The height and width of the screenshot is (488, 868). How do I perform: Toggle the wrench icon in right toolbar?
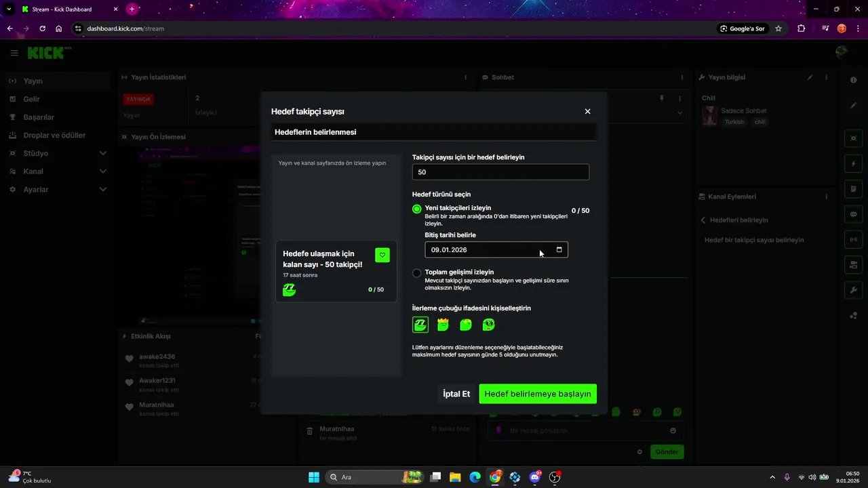[x=853, y=290]
